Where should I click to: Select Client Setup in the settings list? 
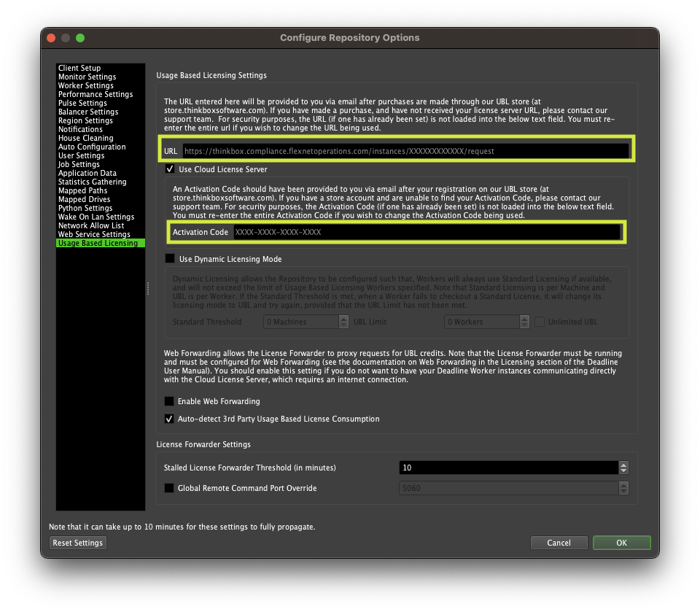(x=101, y=68)
